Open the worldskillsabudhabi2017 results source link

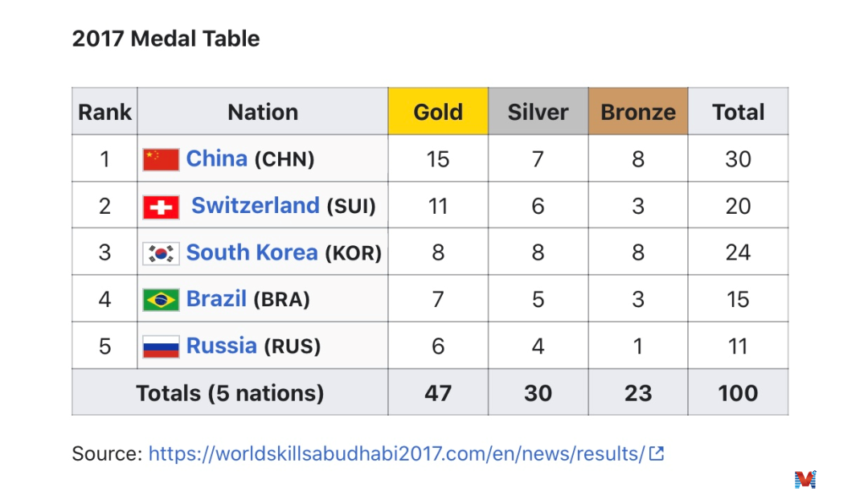(x=396, y=453)
